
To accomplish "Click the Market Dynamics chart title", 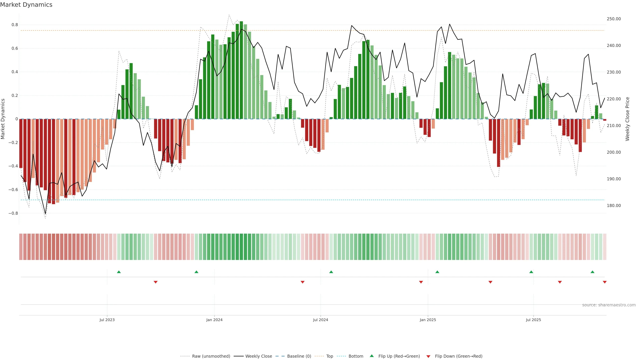I will [x=26, y=5].
